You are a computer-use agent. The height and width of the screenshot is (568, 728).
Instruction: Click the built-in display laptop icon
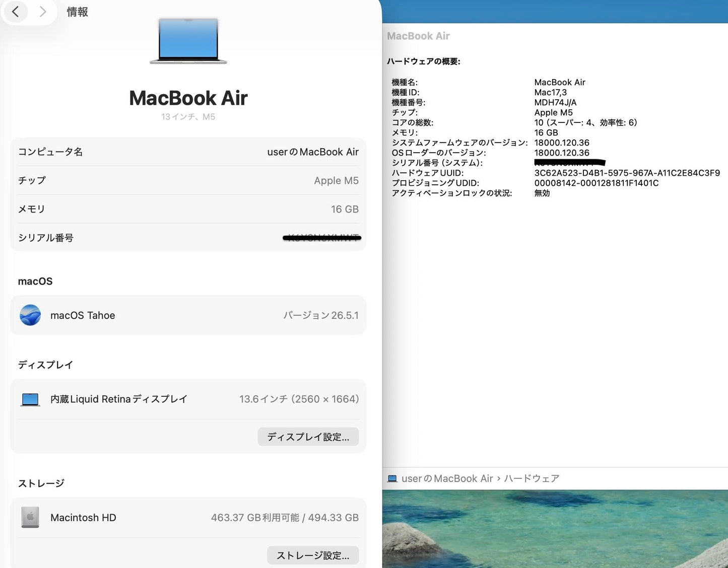pos(30,399)
